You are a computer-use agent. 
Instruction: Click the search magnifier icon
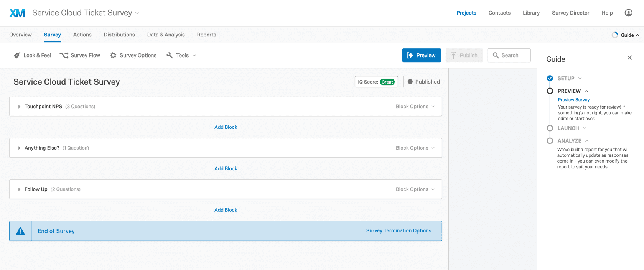pyautogui.click(x=496, y=55)
